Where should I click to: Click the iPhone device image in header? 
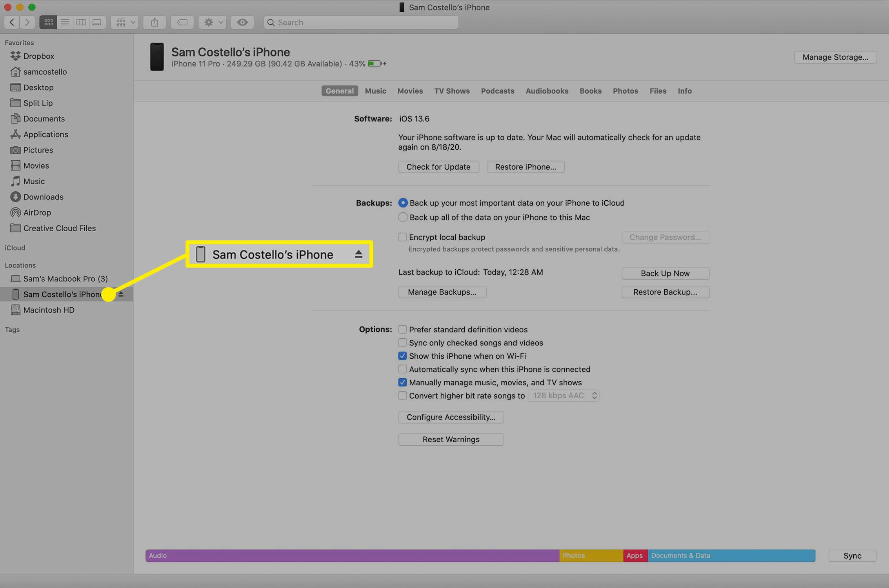coord(157,57)
